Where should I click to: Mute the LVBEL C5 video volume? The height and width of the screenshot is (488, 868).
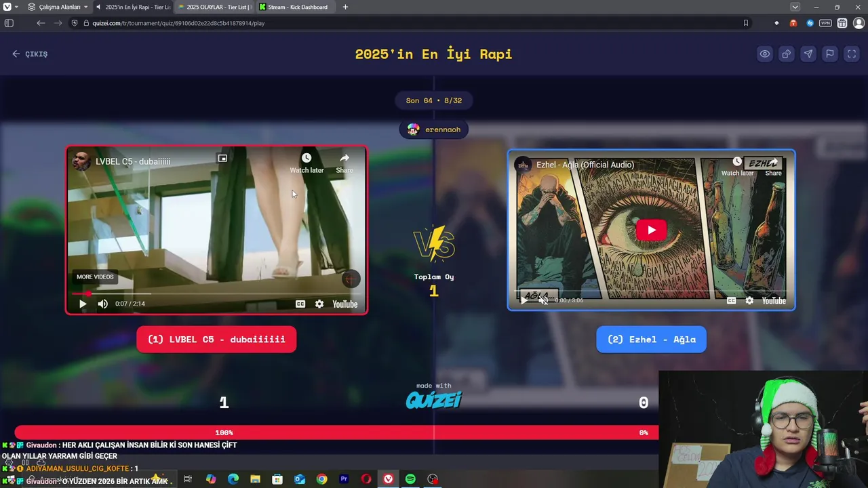pyautogui.click(x=102, y=304)
